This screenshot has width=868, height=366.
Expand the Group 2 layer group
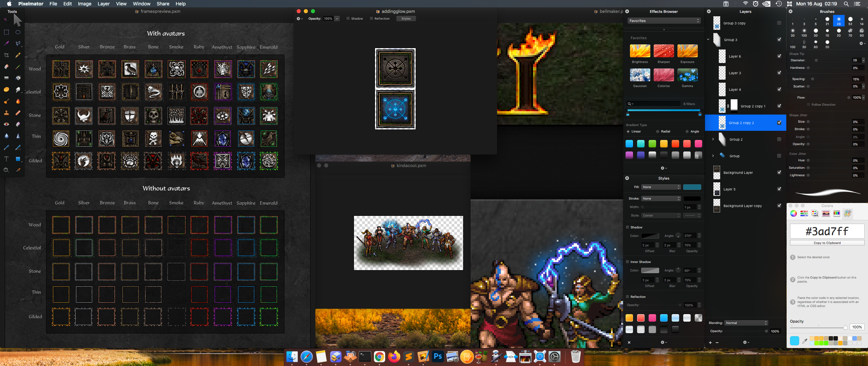(x=713, y=139)
